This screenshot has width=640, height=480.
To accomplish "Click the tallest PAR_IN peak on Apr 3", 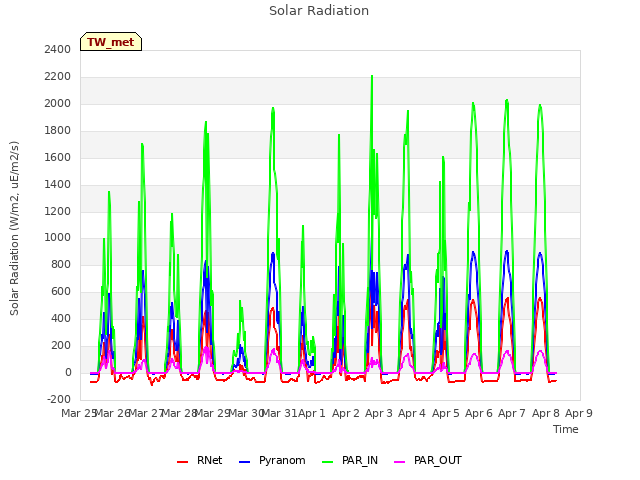I will tap(372, 76).
